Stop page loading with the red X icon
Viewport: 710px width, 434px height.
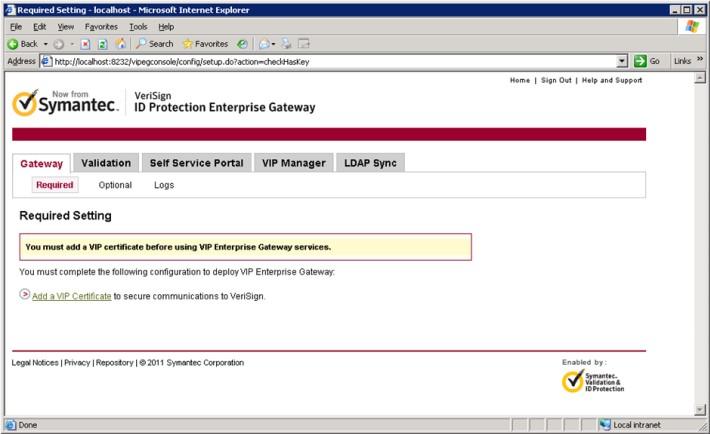[85, 44]
